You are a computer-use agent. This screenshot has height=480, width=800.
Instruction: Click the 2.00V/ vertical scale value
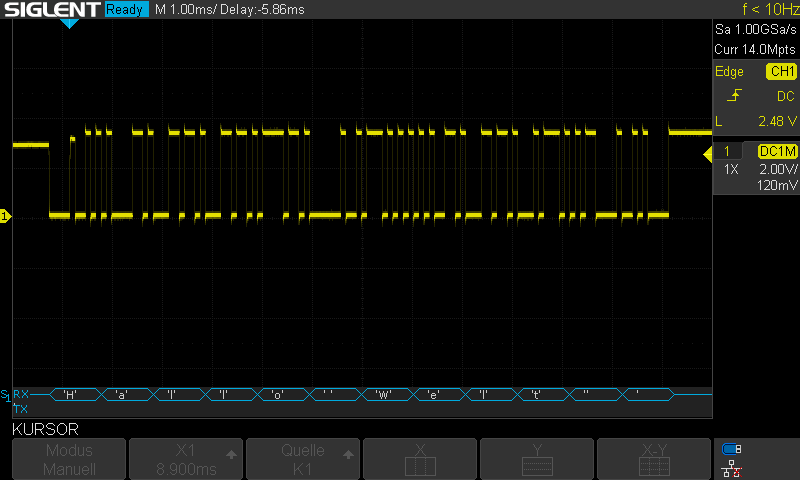click(x=778, y=169)
